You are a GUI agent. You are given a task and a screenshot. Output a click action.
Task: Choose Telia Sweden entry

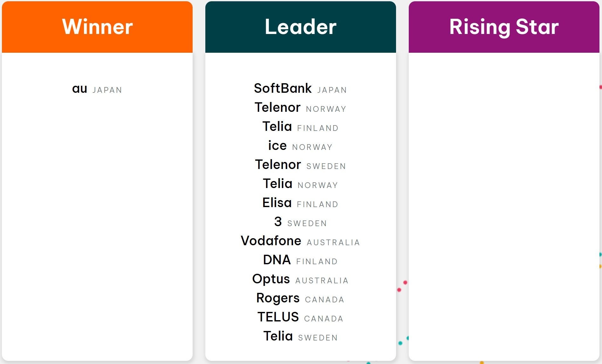pos(300,336)
